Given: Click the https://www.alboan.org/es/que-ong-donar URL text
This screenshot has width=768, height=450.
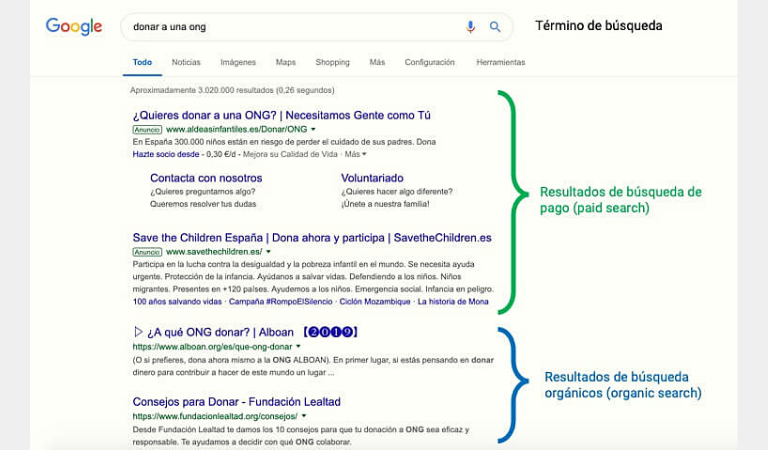Looking at the screenshot, I should coord(212,347).
